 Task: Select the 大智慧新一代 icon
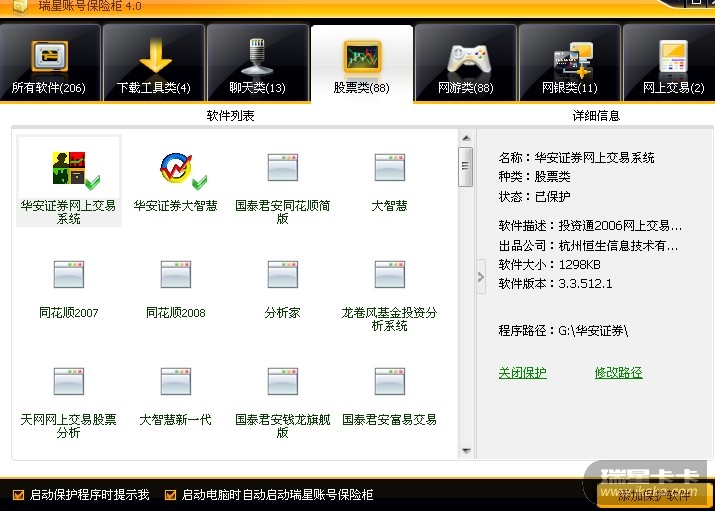tap(176, 396)
